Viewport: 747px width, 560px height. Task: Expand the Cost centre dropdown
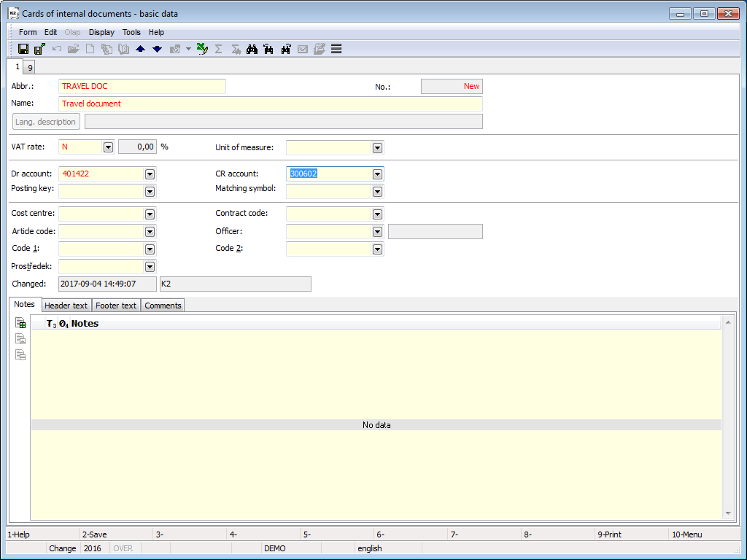150,214
